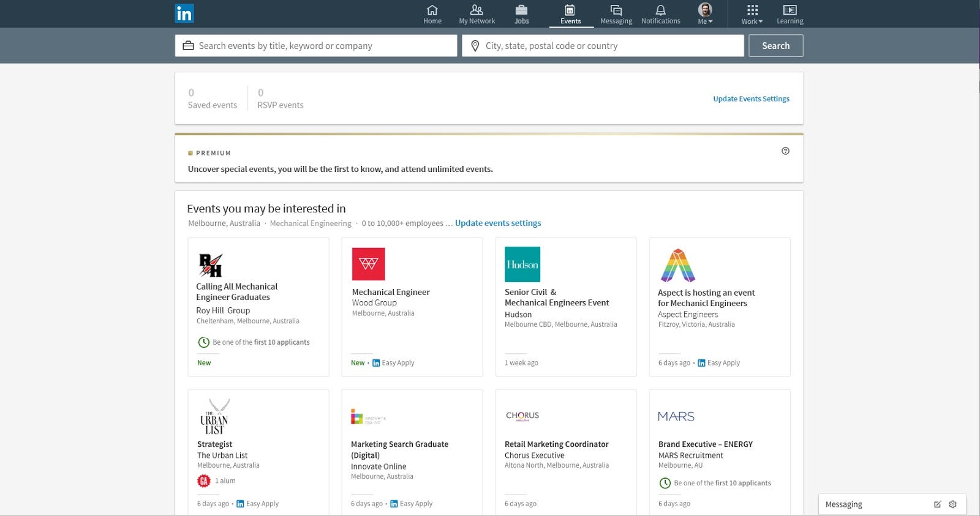Viewport: 980px width, 516px height.
Task: Click the Update Events Settings link
Action: pyautogui.click(x=751, y=99)
